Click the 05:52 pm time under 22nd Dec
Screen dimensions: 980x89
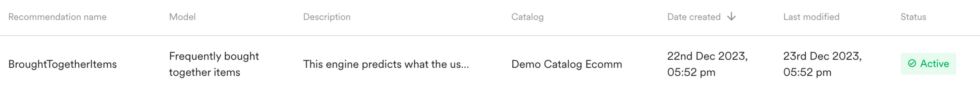[x=691, y=72]
